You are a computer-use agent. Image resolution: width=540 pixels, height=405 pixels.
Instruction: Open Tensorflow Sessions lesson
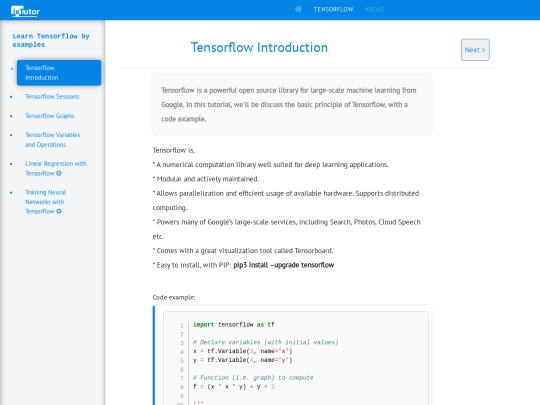52,96
